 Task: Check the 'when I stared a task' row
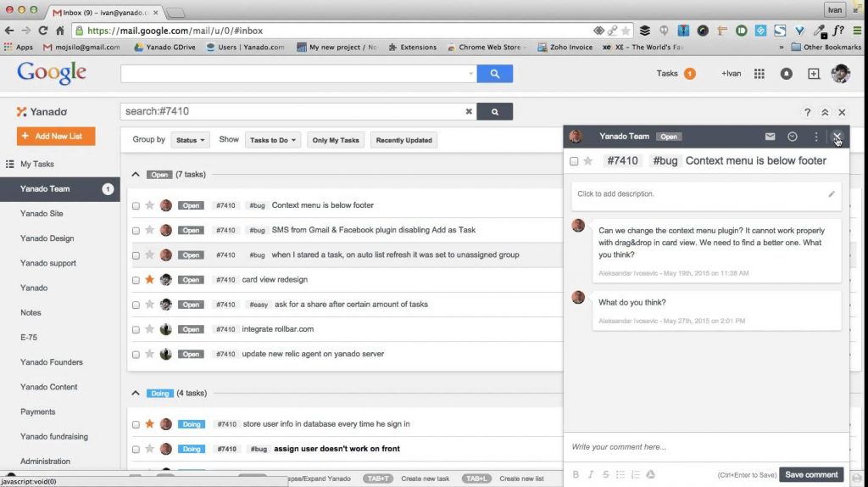136,255
